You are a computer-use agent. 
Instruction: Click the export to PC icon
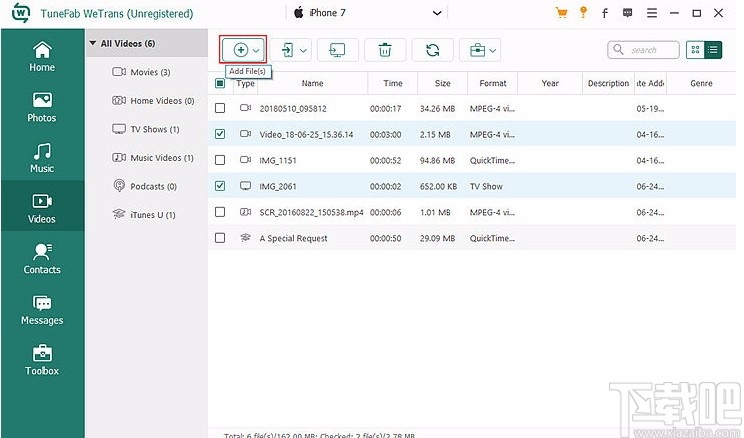pyautogui.click(x=337, y=50)
